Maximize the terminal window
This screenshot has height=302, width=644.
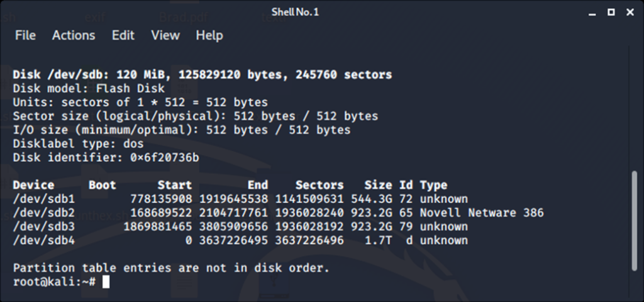point(611,12)
